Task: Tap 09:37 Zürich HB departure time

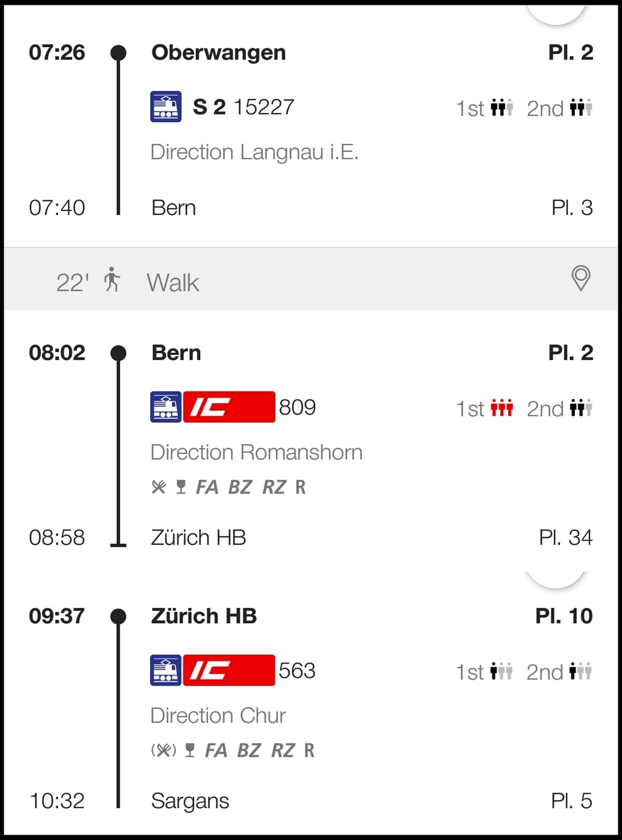Action: [57, 616]
